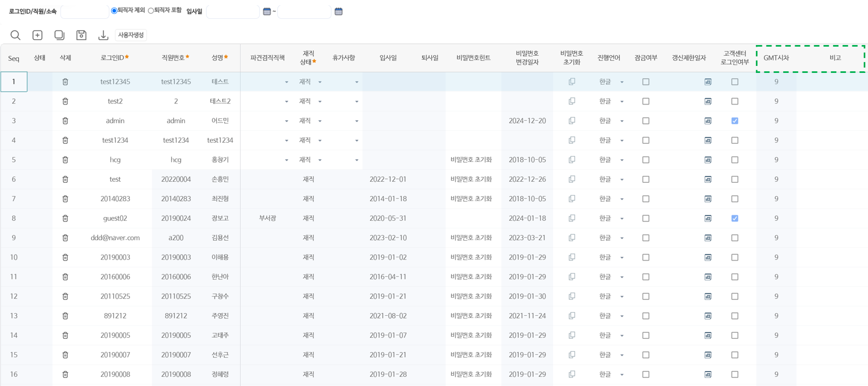Toggle lock checkbox for admin row
The image size is (868, 386).
coord(646,121)
